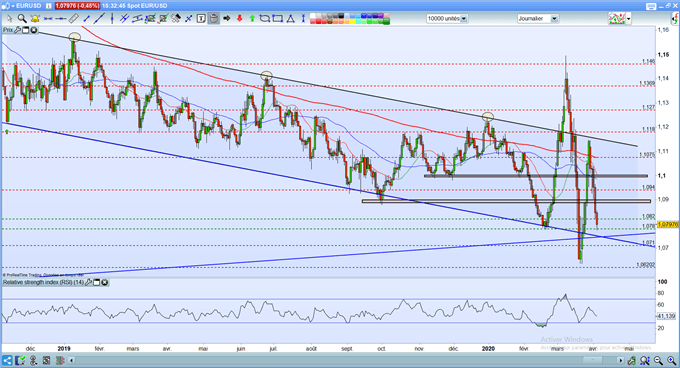Pick the long diagonal trend line tool

[99, 19]
